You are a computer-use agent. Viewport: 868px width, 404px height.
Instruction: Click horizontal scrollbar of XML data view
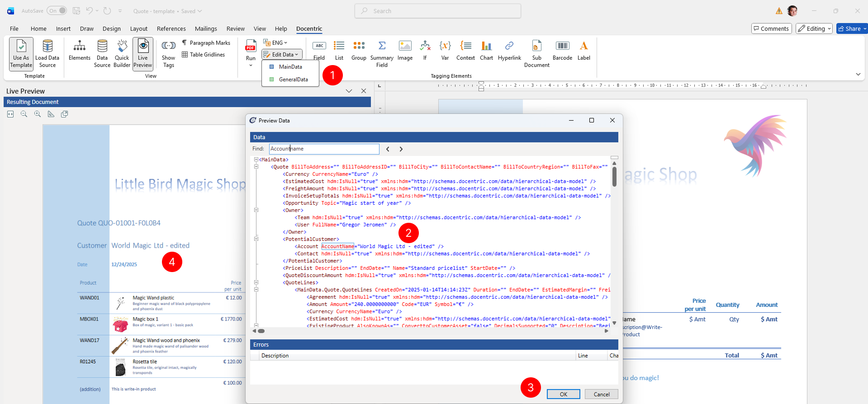[261, 331]
